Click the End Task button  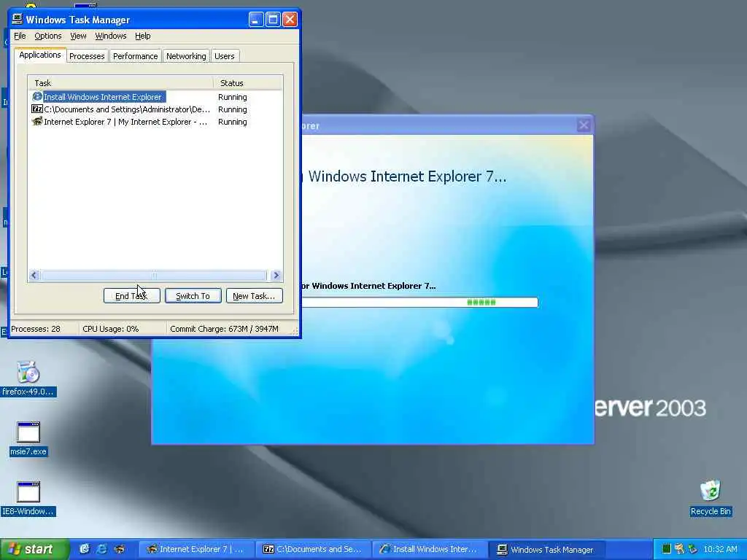pos(131,296)
